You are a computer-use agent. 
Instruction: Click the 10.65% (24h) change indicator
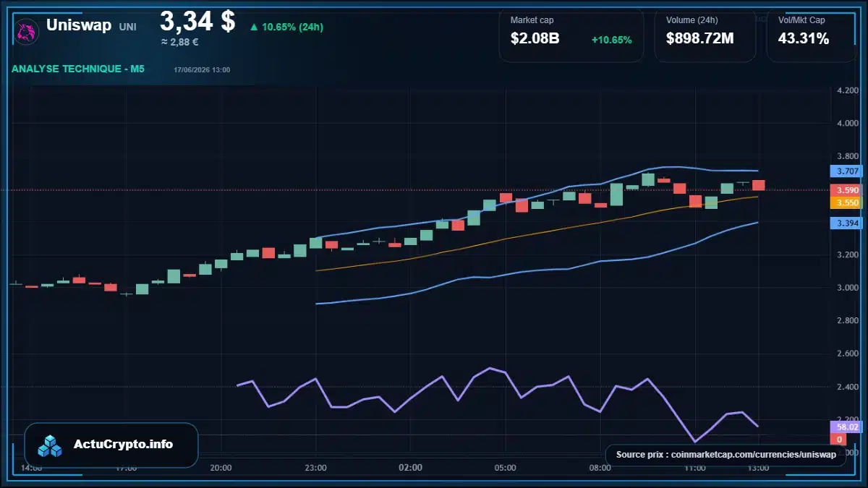click(x=286, y=27)
